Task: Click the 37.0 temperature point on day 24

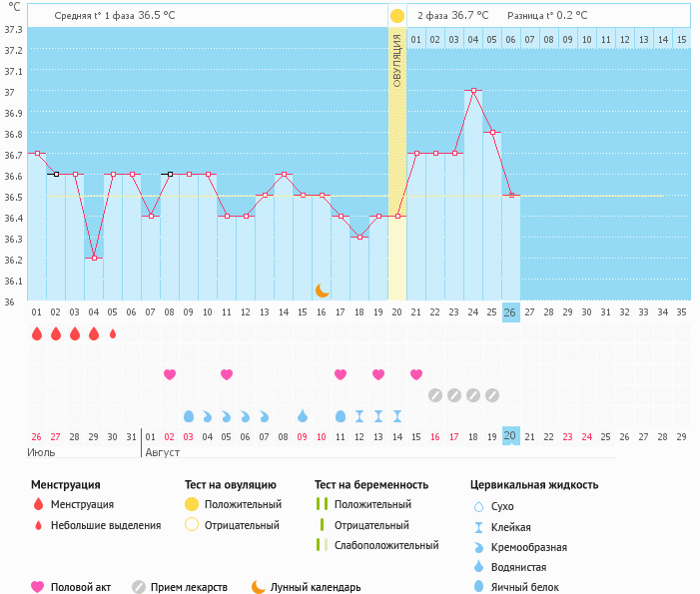Action: (x=473, y=90)
